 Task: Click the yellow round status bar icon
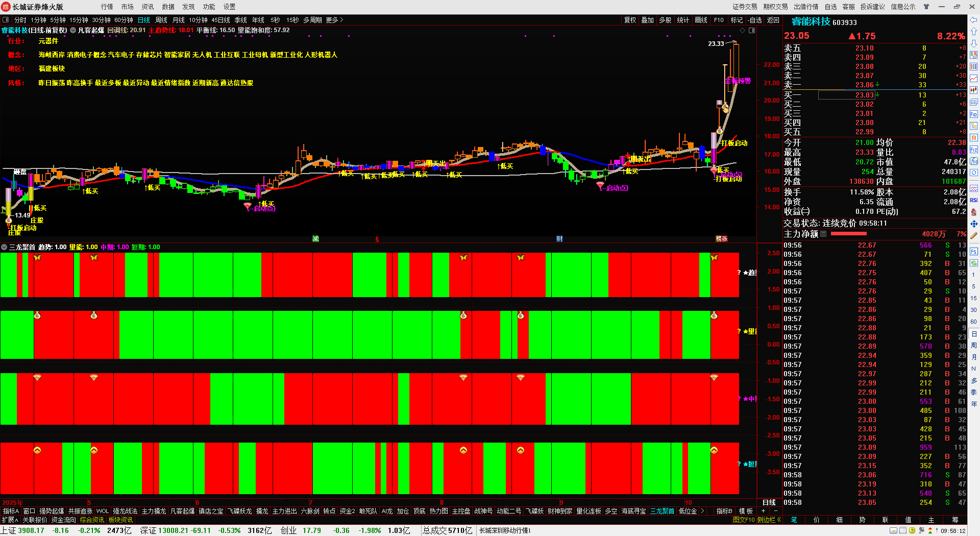[912, 531]
